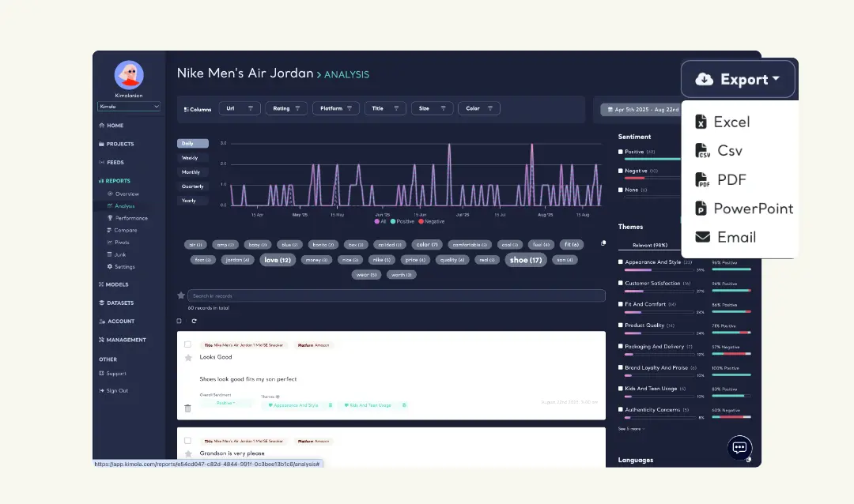This screenshot has height=504, width=854.
Task: Click the trash icon on the Looks Good review
Action: click(187, 408)
